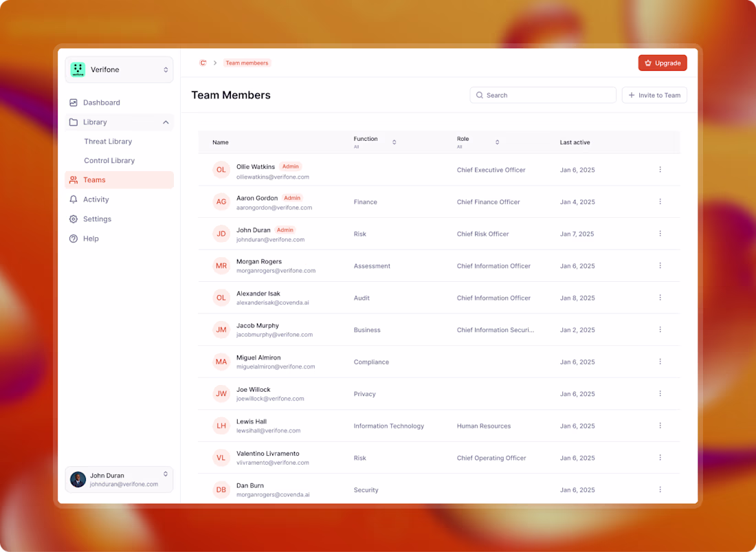Click the name Dan Burn

249,485
